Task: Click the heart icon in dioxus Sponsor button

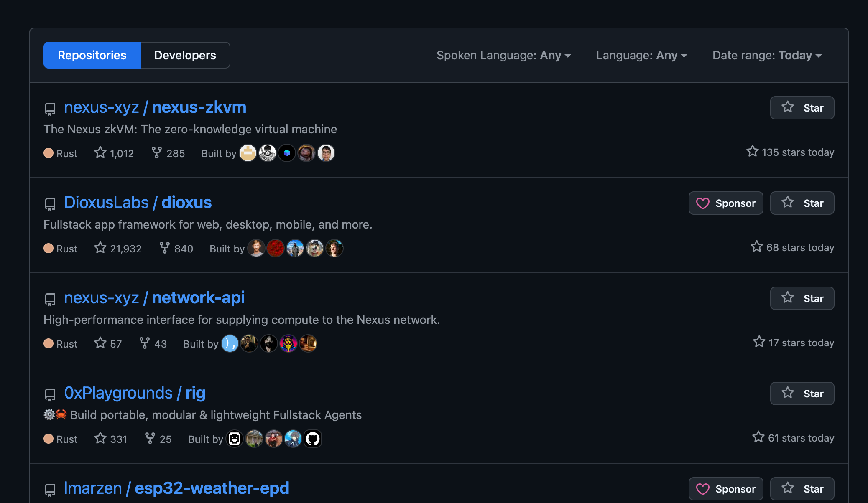Action: click(702, 203)
